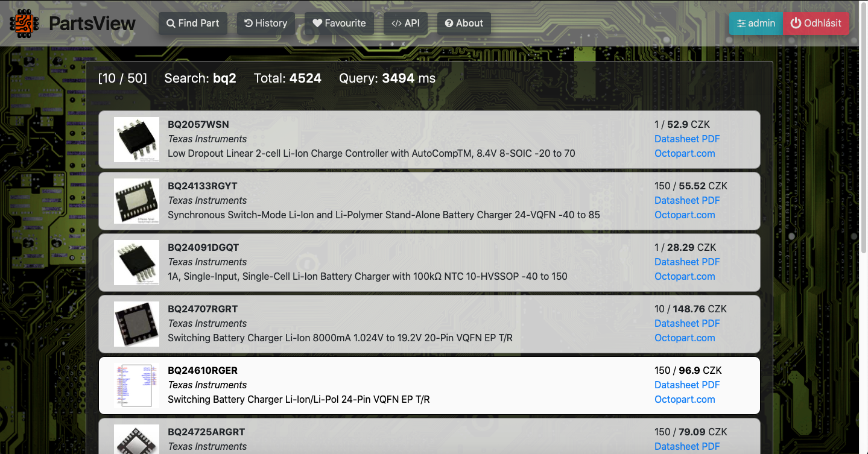
Task: Open the Datasheet PDF for BQ24610RGER
Action: (687, 385)
